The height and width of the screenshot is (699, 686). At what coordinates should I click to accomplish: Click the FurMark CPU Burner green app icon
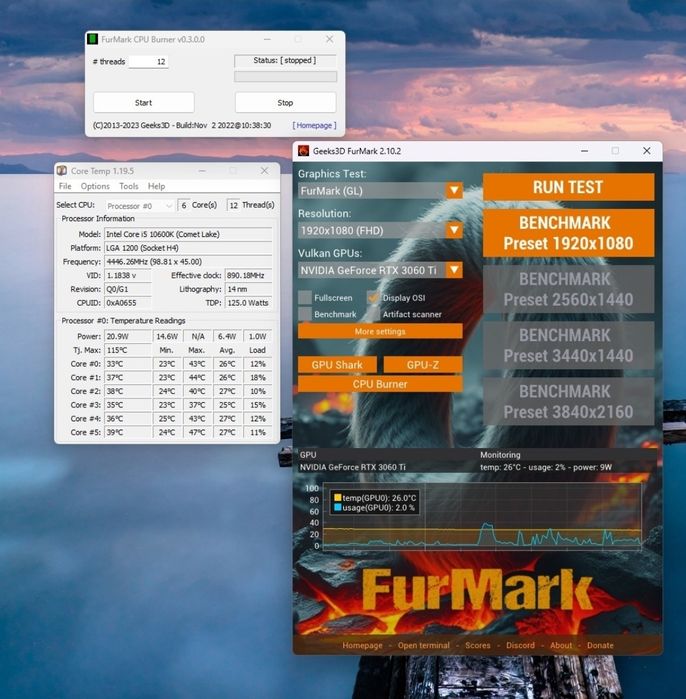(92, 39)
